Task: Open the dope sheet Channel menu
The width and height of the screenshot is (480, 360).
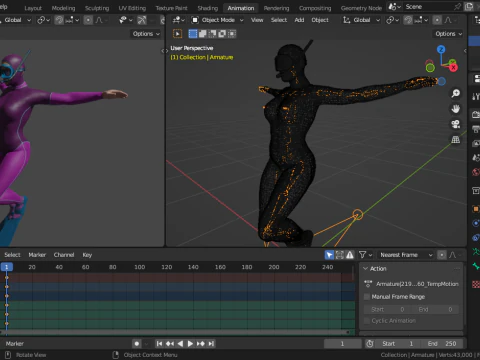Action: 64,255
